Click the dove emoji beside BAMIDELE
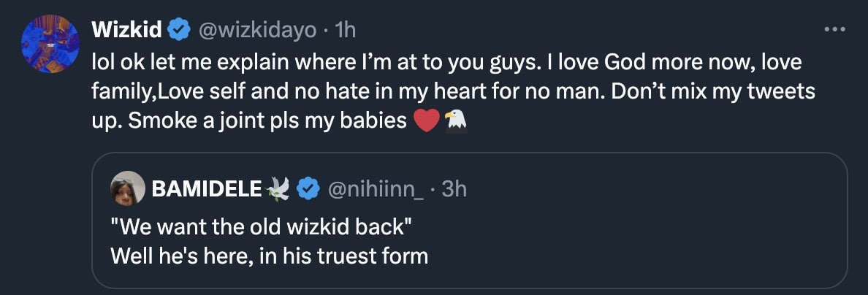 pos(278,189)
